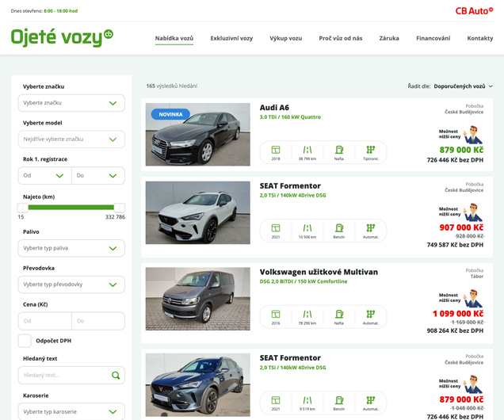Click the year icon on the white SEAT Formentor card
The width and height of the screenshot is (504, 420).
[x=276, y=228]
